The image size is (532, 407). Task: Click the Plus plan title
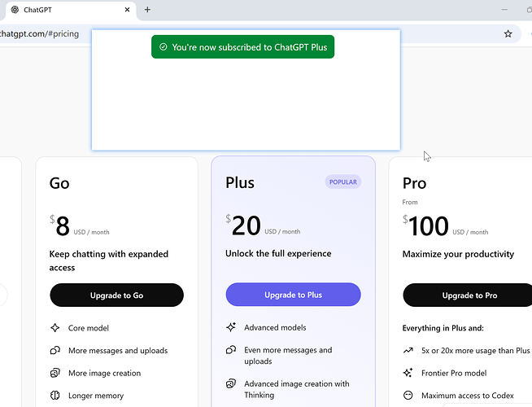[240, 182]
